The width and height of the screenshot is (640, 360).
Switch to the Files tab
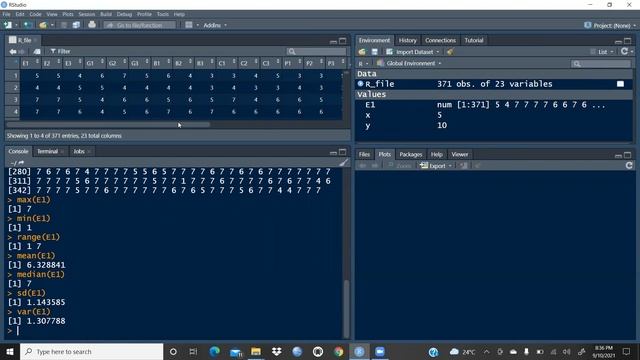pos(364,154)
